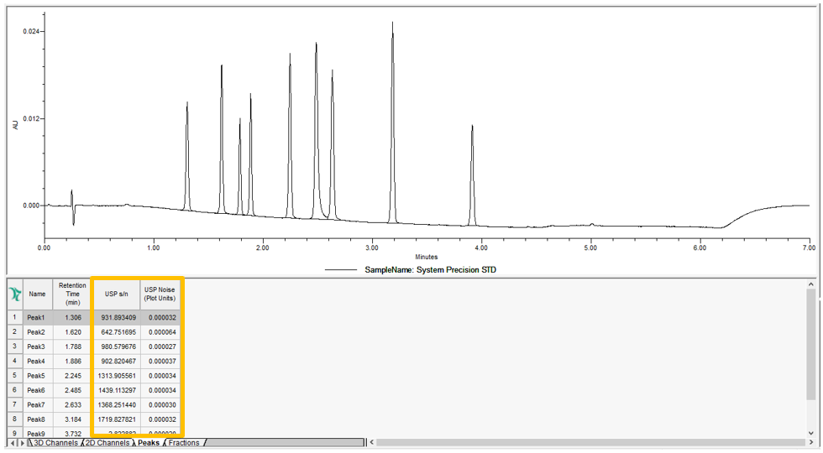The height and width of the screenshot is (453, 823).
Task: Select row number 1 header
Action: coord(15,318)
